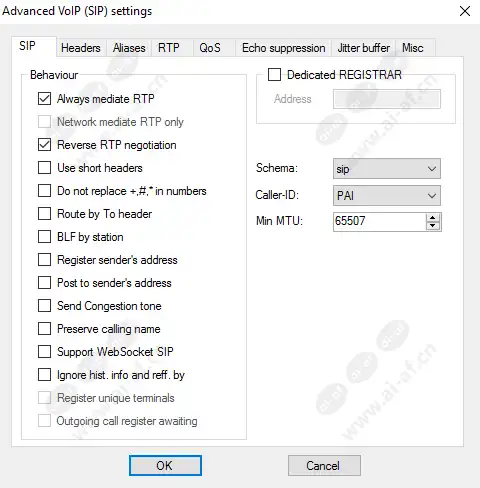
Task: Expand the Caller-ID combo box
Action: pos(387,195)
